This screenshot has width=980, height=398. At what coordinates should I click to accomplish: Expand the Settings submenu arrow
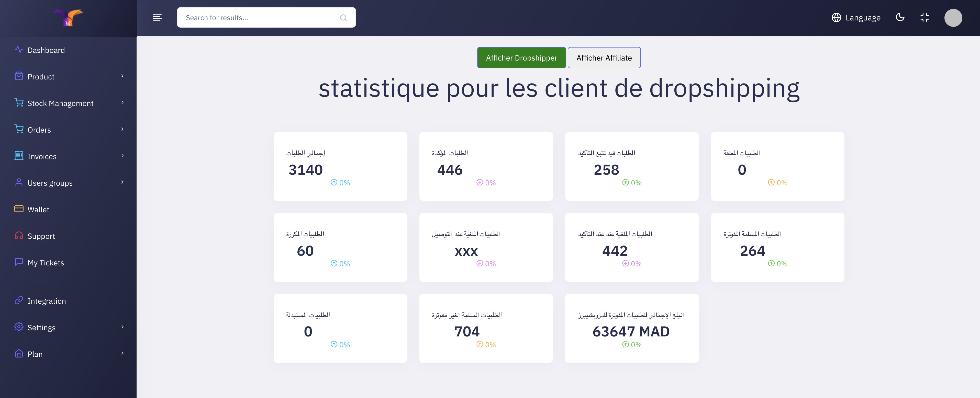click(122, 327)
